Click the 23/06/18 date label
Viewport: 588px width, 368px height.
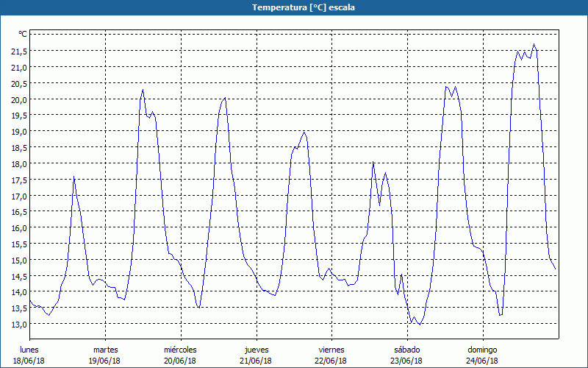[406, 361]
